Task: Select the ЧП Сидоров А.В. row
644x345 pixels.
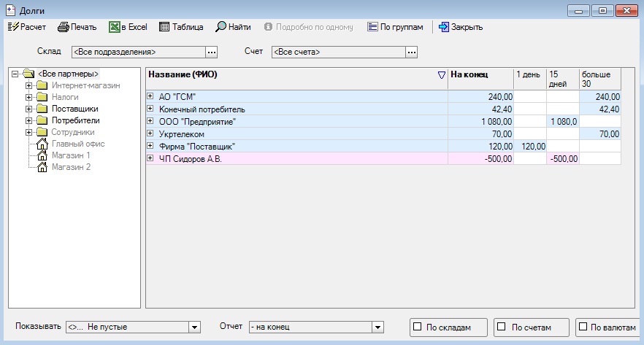Action: [191, 158]
